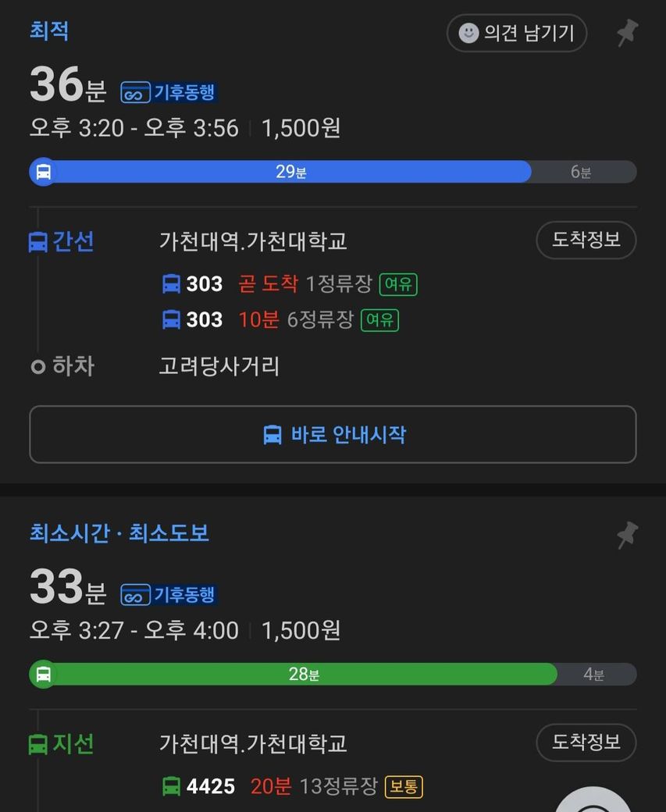
Task: Tap the smiley feedback icon
Action: [x=468, y=33]
